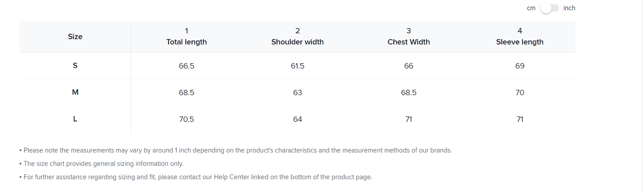Click the 61.5 shoulder width value
Screen dimensions: 644x193
297,66
